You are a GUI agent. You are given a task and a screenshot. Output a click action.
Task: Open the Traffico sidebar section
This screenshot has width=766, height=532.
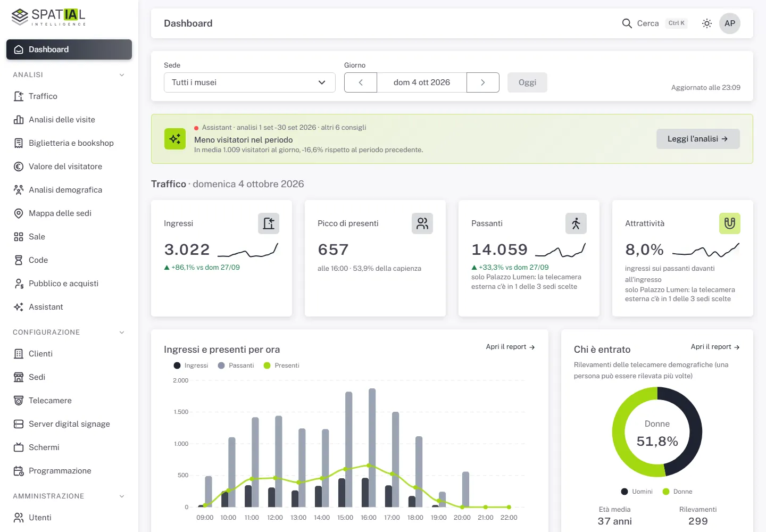[x=69, y=96]
